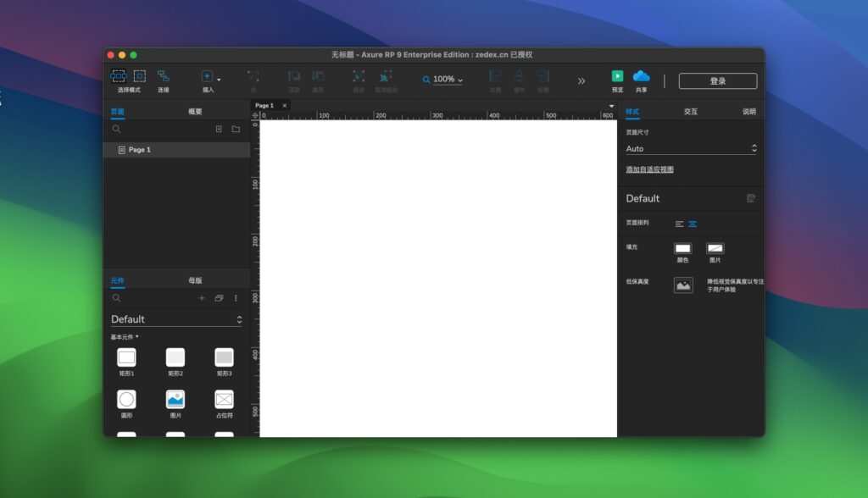Open the Insert (插入) dropdown
Screen dimensions: 868x498
(209, 76)
